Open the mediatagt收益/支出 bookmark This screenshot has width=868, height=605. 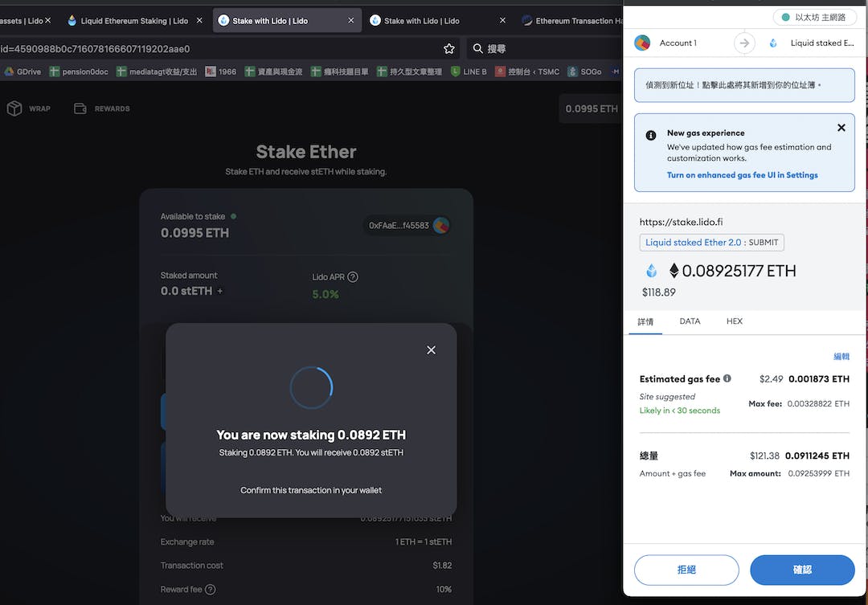[157, 72]
